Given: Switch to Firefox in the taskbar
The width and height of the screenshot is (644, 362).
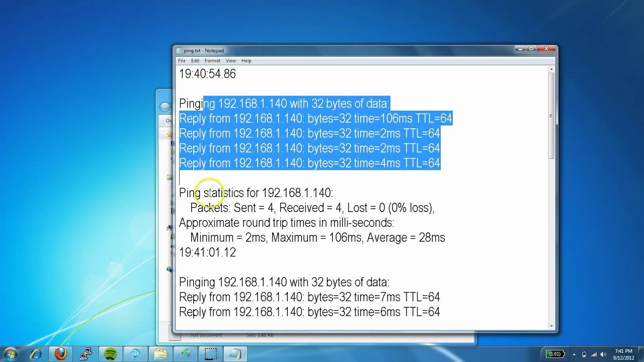Looking at the screenshot, I should tap(60, 354).
